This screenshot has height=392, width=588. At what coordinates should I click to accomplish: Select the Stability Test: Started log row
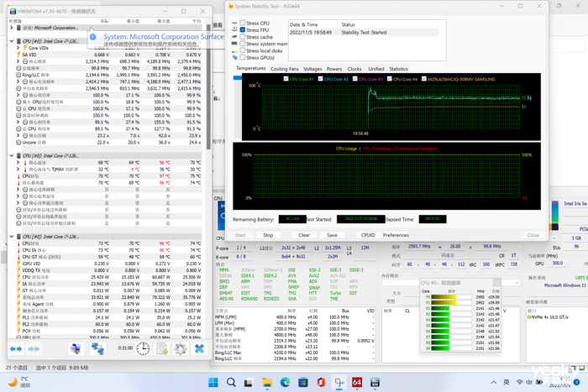(364, 33)
